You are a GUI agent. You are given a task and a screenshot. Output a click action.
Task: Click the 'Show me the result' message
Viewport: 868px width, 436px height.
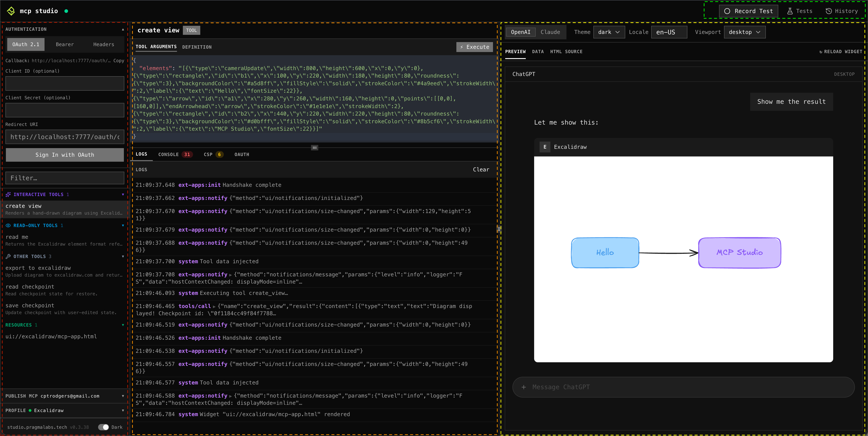point(792,102)
